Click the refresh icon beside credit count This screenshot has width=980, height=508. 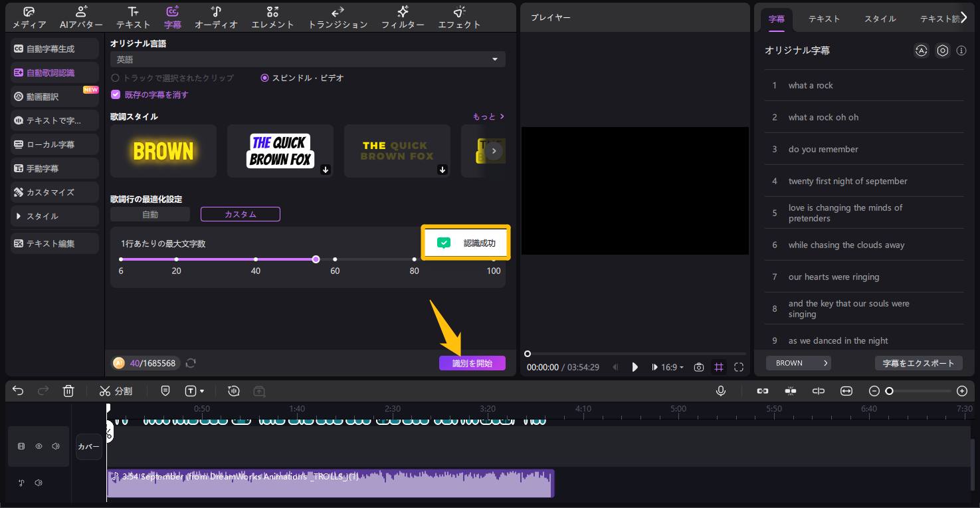(x=191, y=363)
